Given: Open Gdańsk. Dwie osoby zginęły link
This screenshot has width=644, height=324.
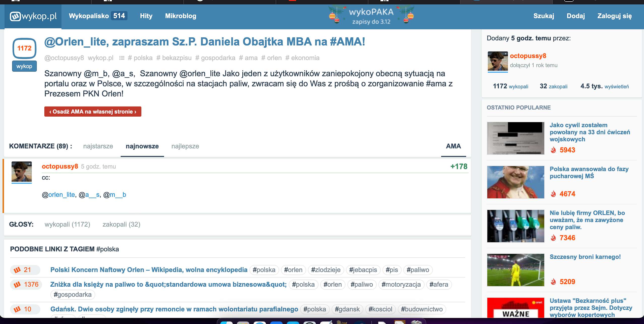Looking at the screenshot, I should [174, 309].
